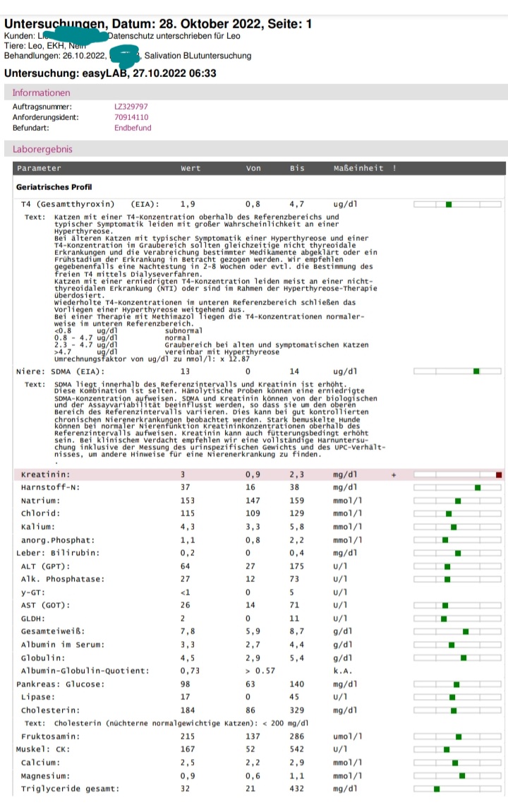
Task: Select the CK value '167'
Action: pyautogui.click(x=187, y=749)
